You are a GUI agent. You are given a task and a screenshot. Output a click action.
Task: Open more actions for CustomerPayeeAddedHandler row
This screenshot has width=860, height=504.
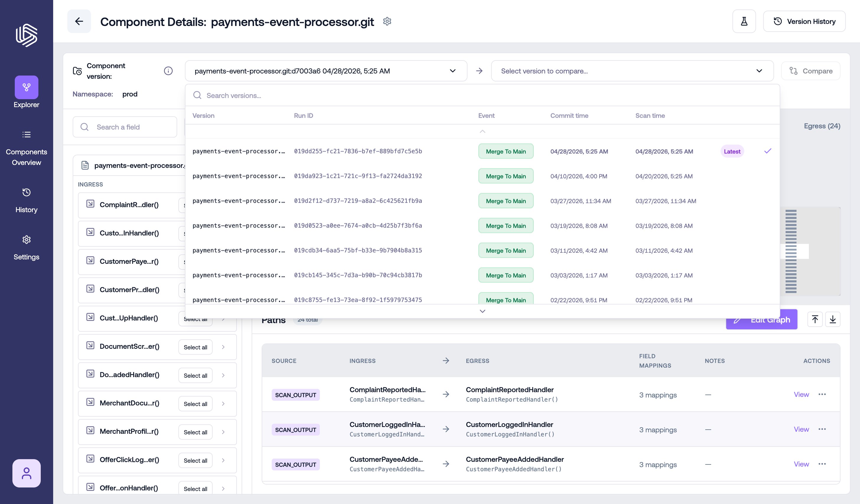822,464
